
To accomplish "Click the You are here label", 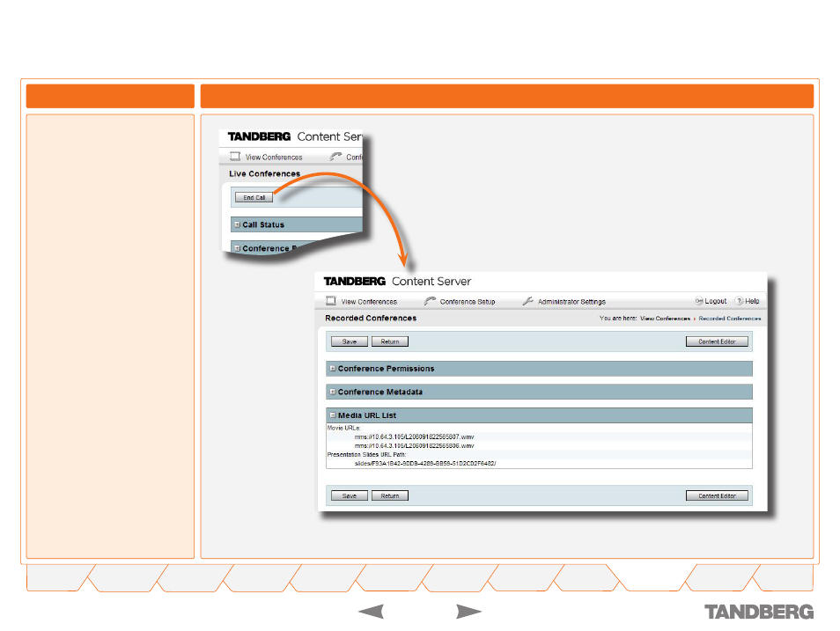I will click(x=618, y=319).
